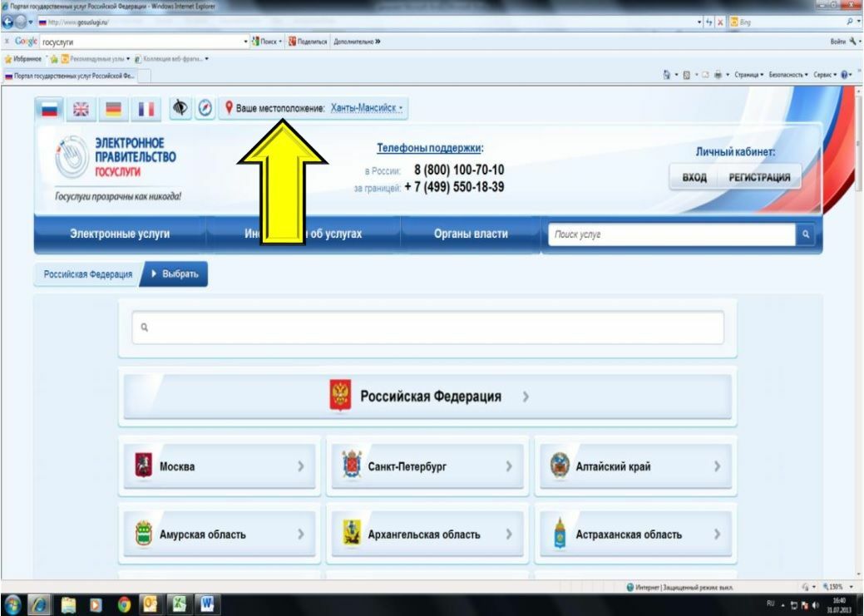The height and width of the screenshot is (616, 864).
Task: Open the Органы власти menu tab
Action: pyautogui.click(x=471, y=234)
